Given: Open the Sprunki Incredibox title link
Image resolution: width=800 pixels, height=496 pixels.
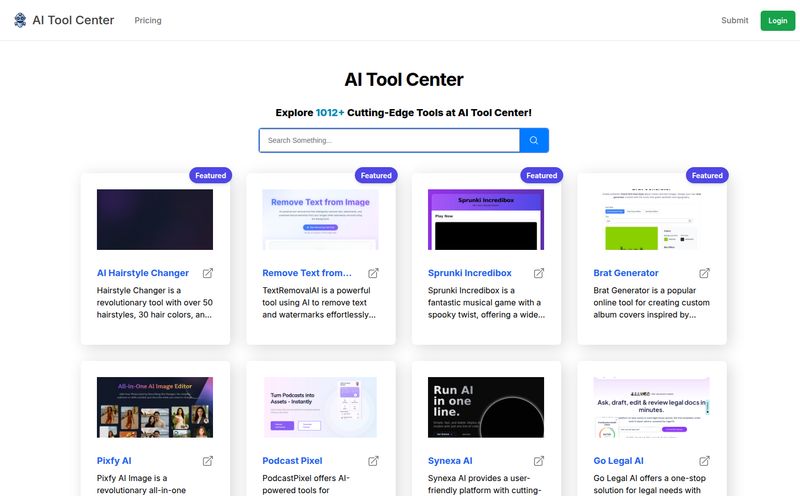Looking at the screenshot, I should (x=469, y=273).
